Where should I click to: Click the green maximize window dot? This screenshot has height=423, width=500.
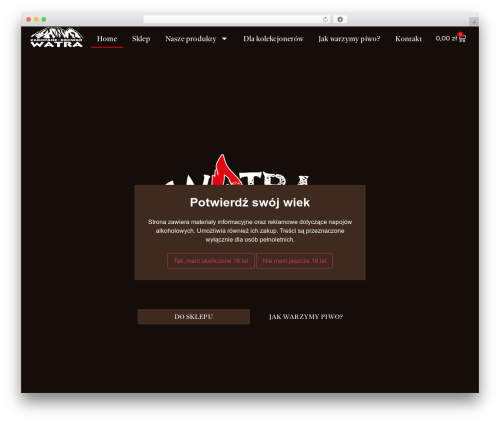[44, 19]
